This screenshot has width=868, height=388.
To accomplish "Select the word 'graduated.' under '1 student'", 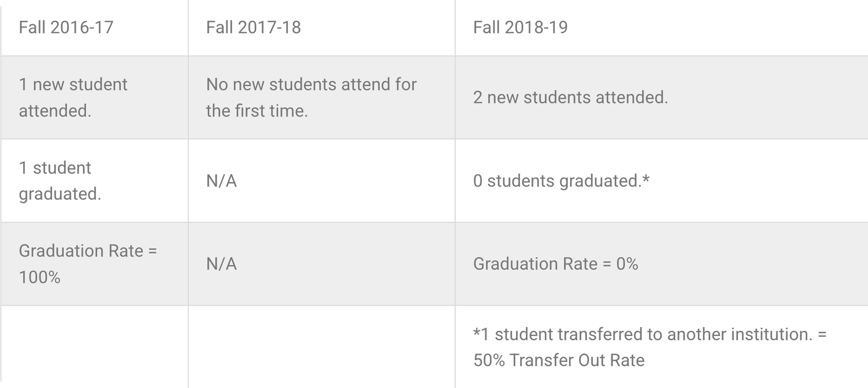I will tap(60, 194).
